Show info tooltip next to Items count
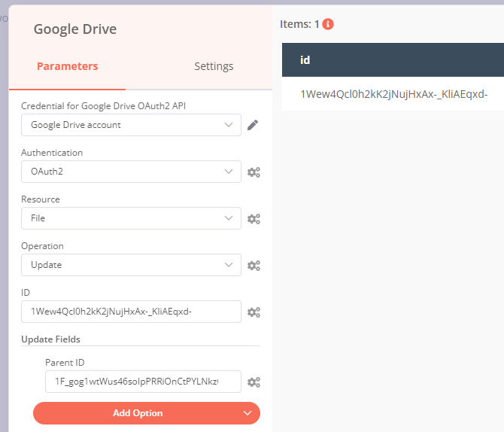504x432 pixels. [x=328, y=24]
